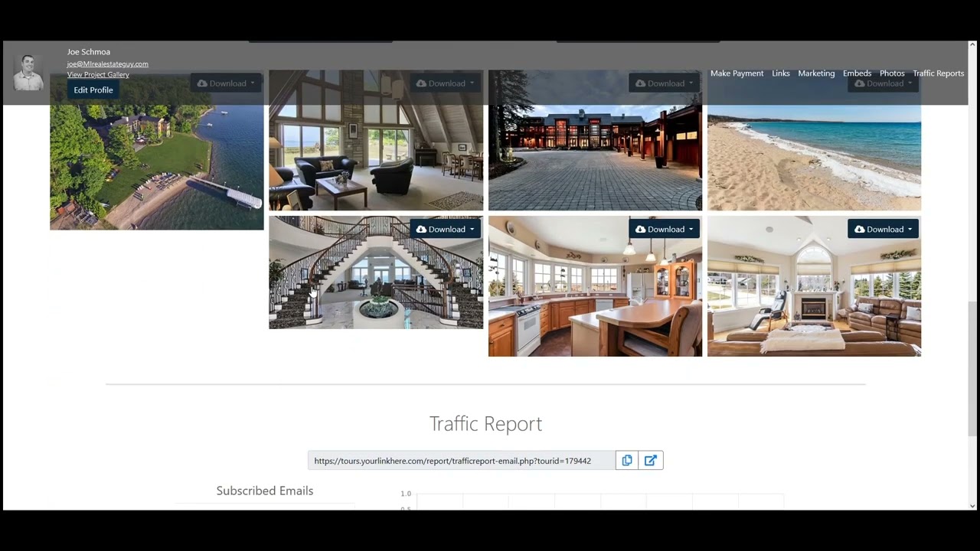This screenshot has height=551, width=980.
Task: Open the Marketing menu item
Action: 816,73
